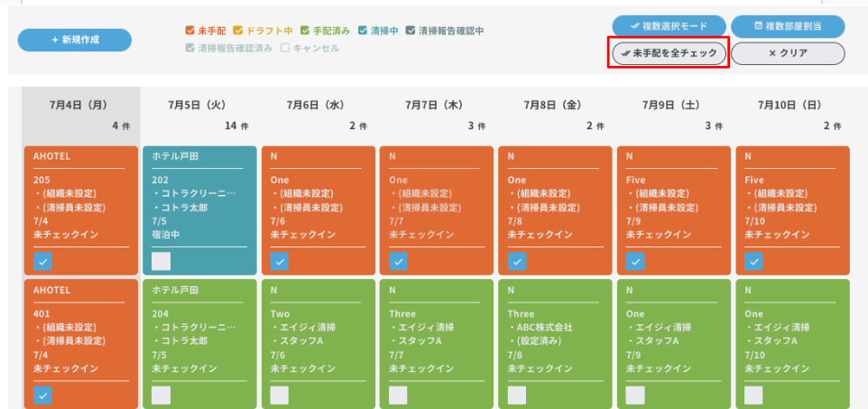Select the 7月5日(火) date column header

coord(199,105)
